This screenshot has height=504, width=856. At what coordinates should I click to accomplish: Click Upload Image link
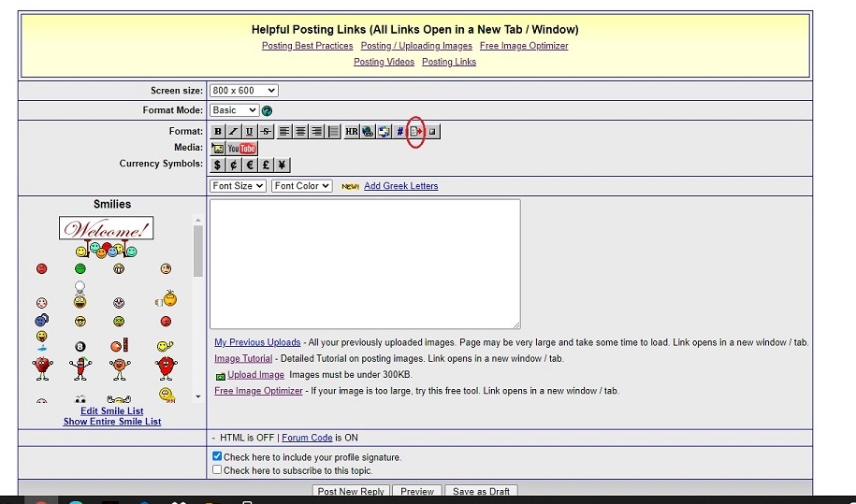tap(255, 375)
